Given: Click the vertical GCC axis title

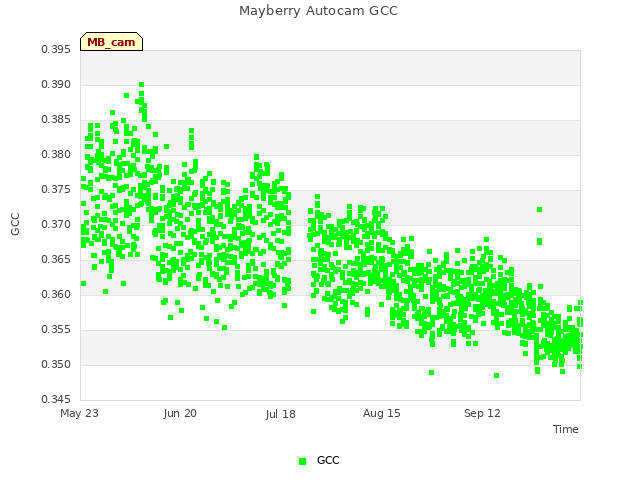Looking at the screenshot, I should pos(15,224).
